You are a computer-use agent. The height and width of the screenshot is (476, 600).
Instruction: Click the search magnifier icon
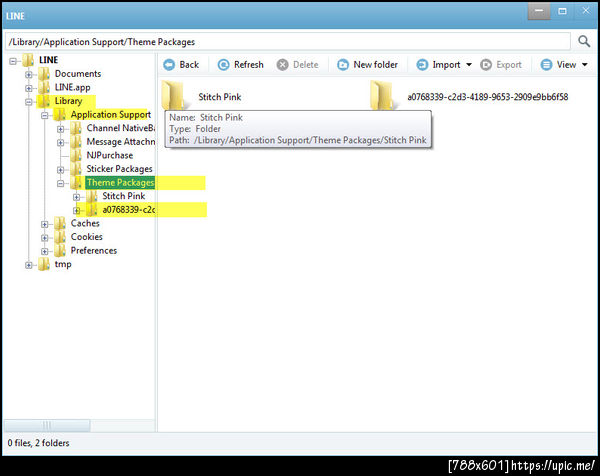coord(584,41)
